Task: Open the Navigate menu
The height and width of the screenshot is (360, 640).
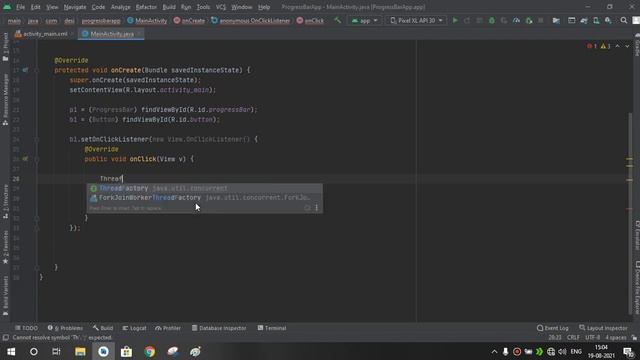Action: coord(75,7)
